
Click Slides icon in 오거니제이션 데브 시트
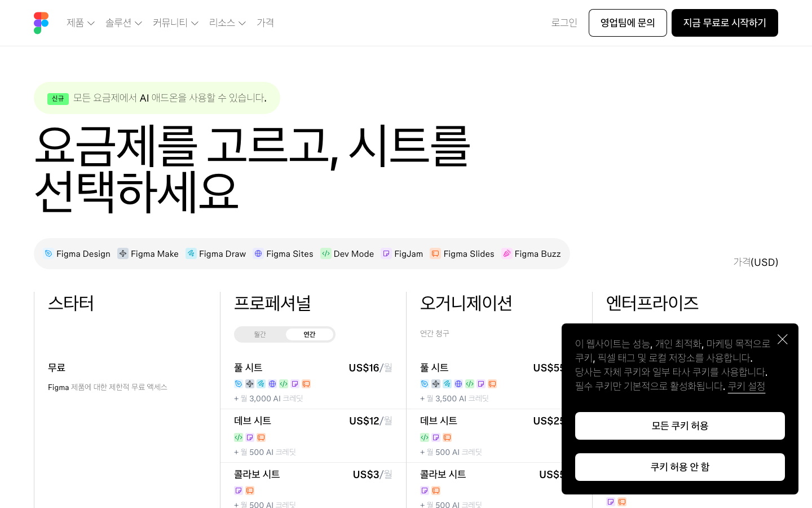click(447, 437)
